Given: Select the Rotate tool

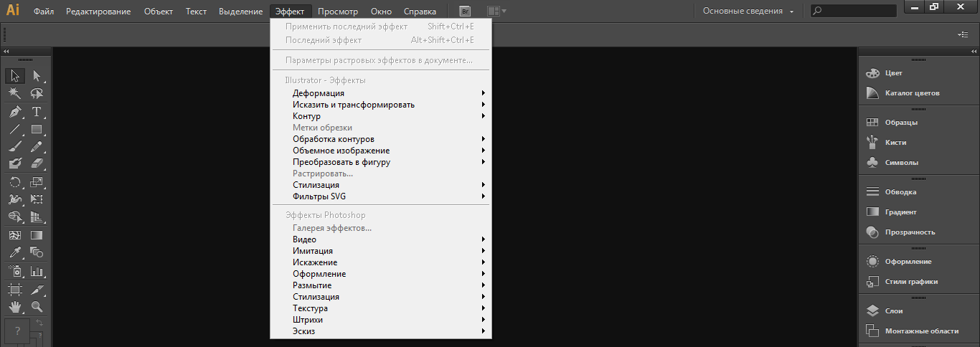Looking at the screenshot, I should tap(15, 182).
